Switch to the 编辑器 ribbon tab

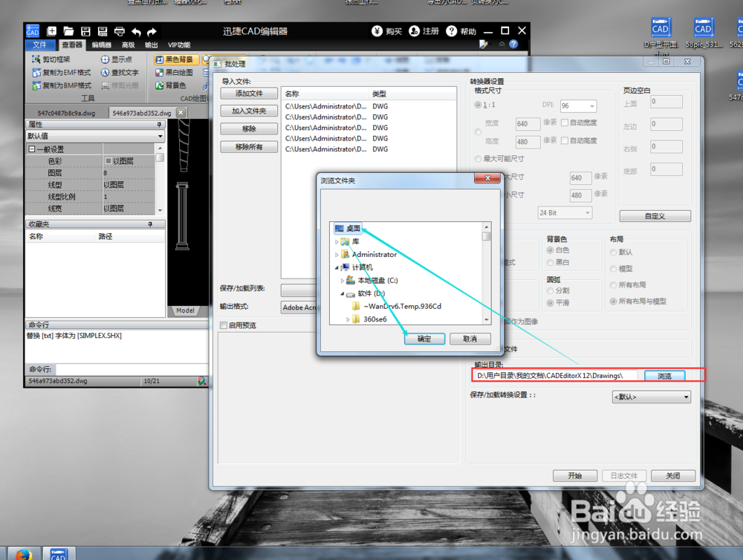[x=101, y=45]
